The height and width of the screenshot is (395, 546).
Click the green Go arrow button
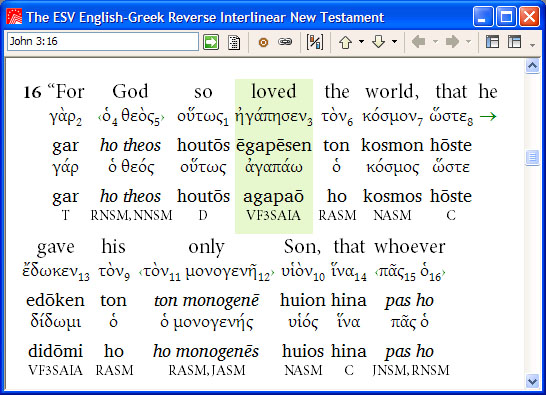[x=211, y=42]
